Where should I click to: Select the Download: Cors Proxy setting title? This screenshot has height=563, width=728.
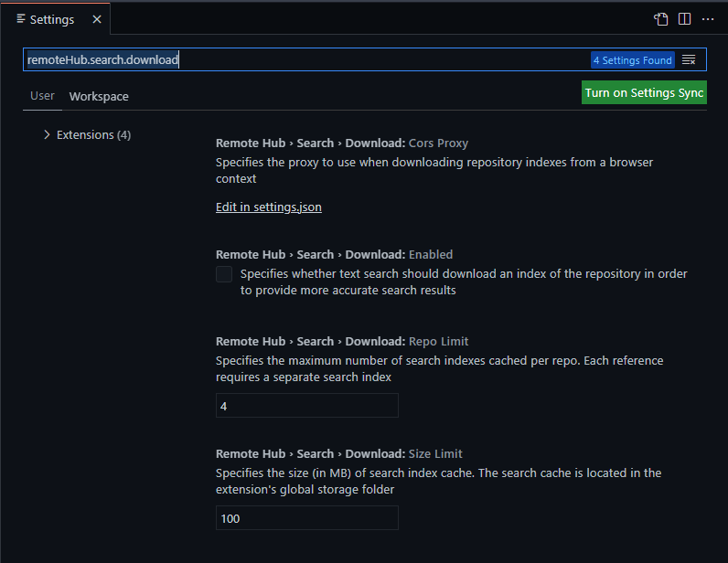coord(342,143)
